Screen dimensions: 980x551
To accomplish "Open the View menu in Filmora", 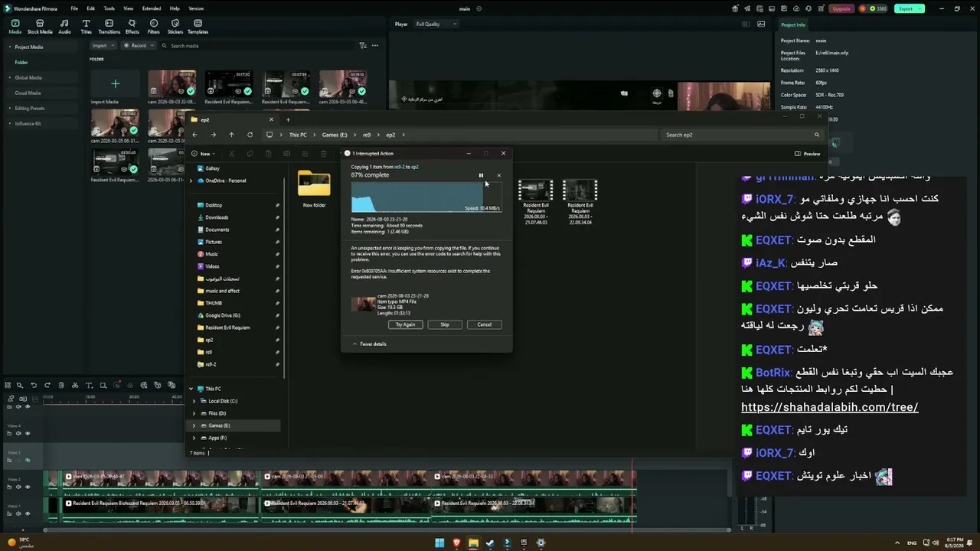I will pyautogui.click(x=129, y=8).
